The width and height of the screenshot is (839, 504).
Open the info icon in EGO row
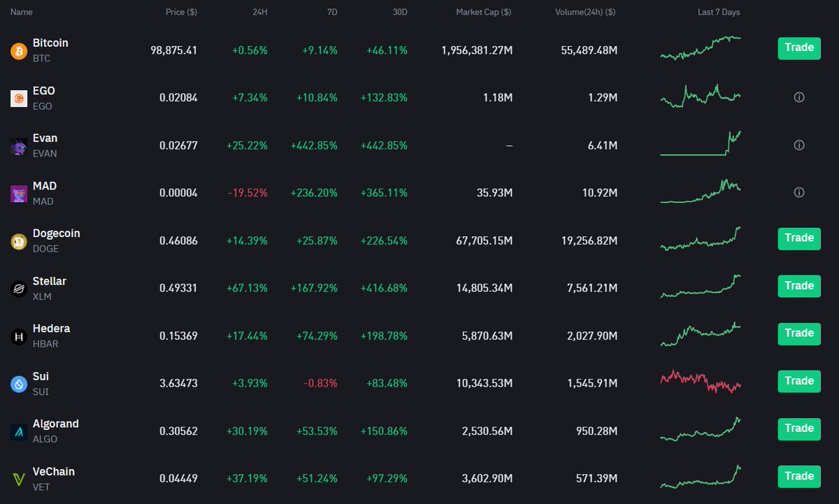[799, 98]
